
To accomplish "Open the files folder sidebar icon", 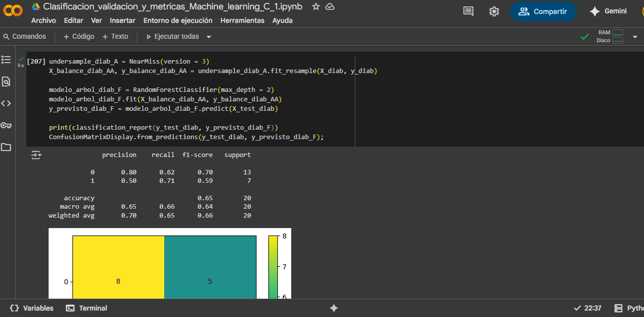I will (6, 147).
